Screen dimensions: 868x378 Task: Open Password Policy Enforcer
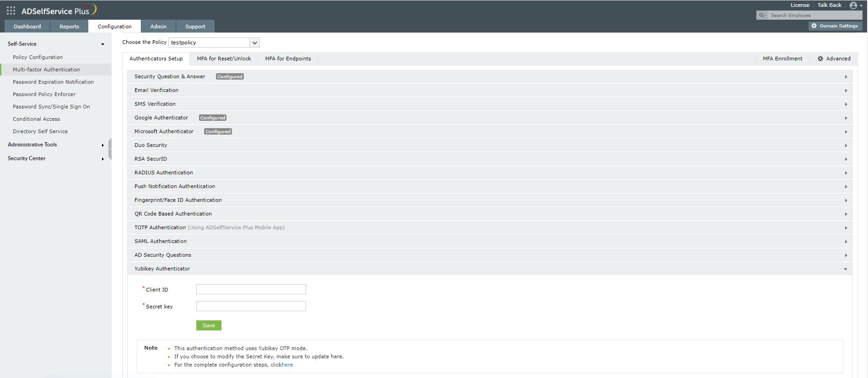(44, 94)
